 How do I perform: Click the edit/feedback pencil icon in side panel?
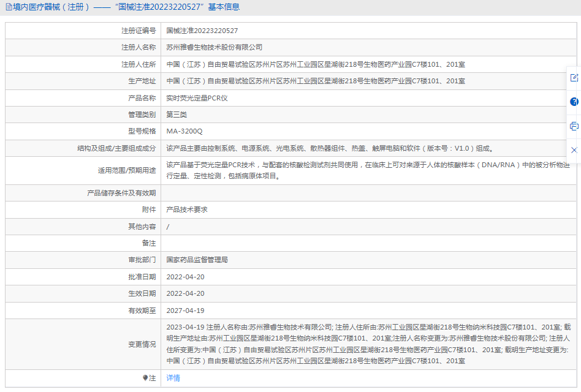(574, 78)
